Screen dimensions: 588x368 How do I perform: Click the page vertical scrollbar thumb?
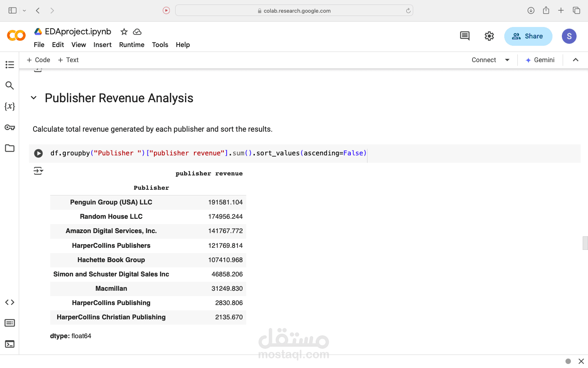[585, 243]
